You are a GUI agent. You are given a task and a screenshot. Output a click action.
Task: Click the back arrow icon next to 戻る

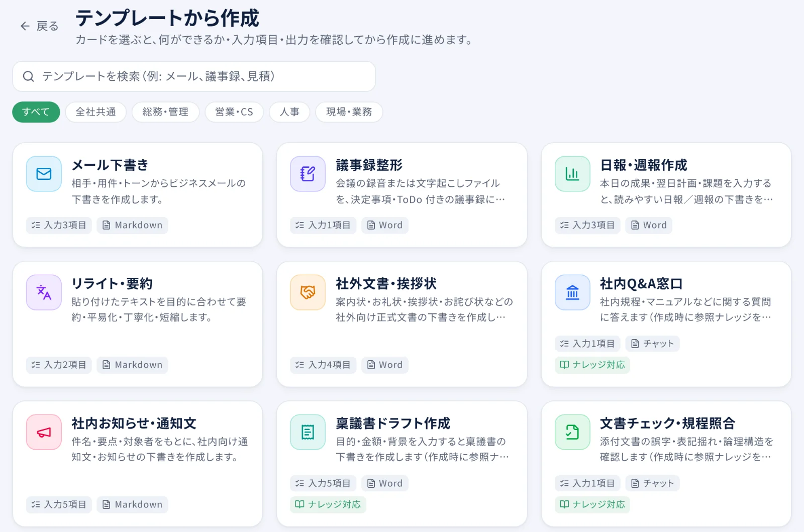25,26
